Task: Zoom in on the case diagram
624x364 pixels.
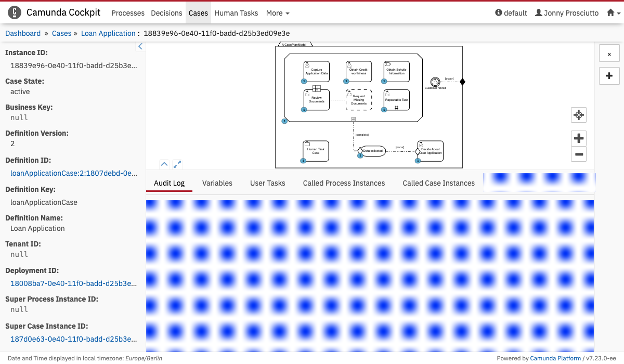Action: point(578,138)
